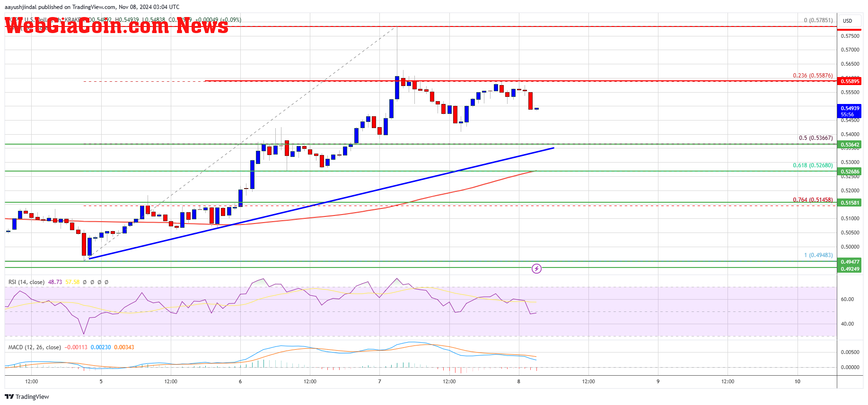This screenshot has height=405, width=868.
Task: Click the Fibonacci 0.764 (0.51458) label
Action: 813,200
